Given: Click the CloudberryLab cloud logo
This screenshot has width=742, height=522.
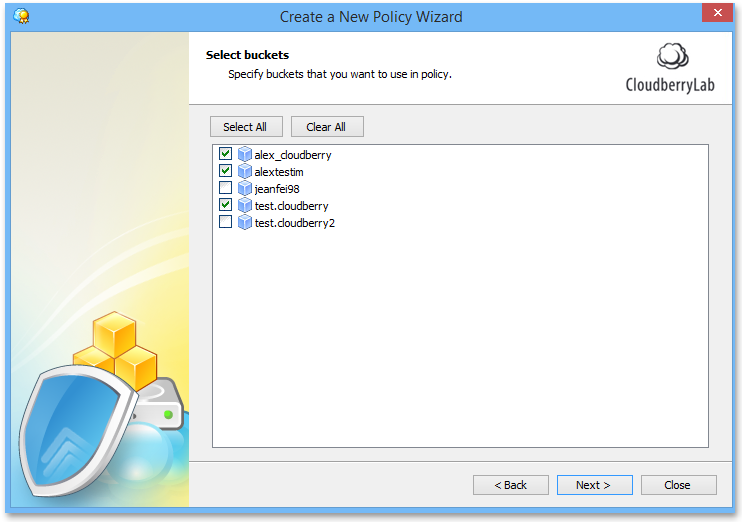Looking at the screenshot, I should point(672,56).
